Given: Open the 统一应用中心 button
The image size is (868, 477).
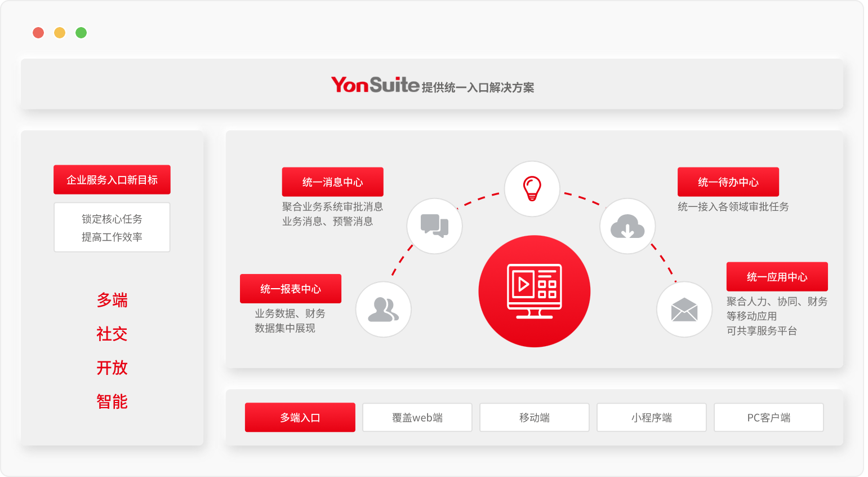Looking at the screenshot, I should tap(777, 277).
